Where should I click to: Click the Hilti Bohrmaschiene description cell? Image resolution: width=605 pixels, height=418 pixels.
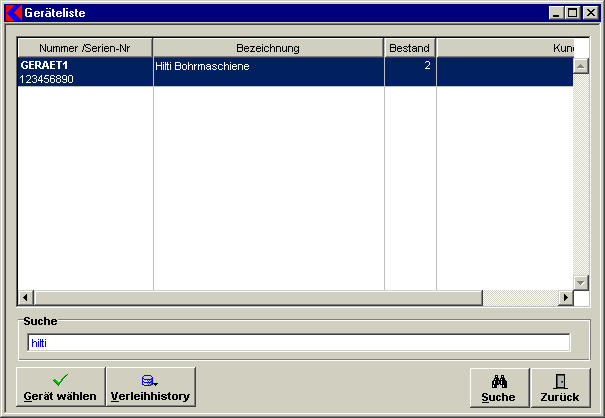coord(268,67)
